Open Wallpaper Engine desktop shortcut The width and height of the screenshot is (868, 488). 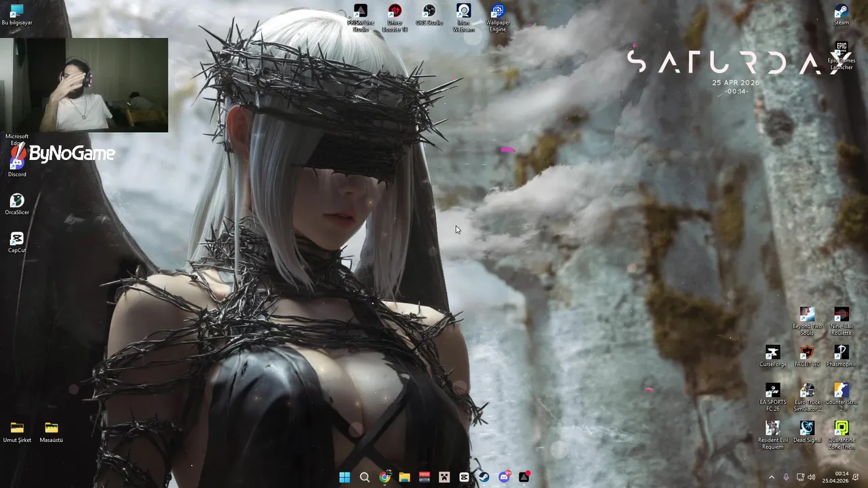(498, 18)
